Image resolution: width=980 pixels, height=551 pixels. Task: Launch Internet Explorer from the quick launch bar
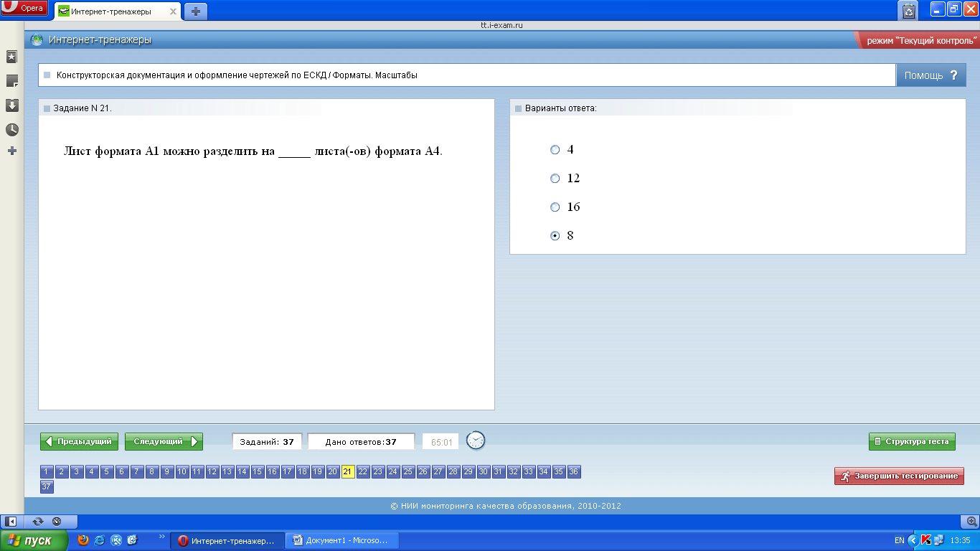[x=100, y=540]
